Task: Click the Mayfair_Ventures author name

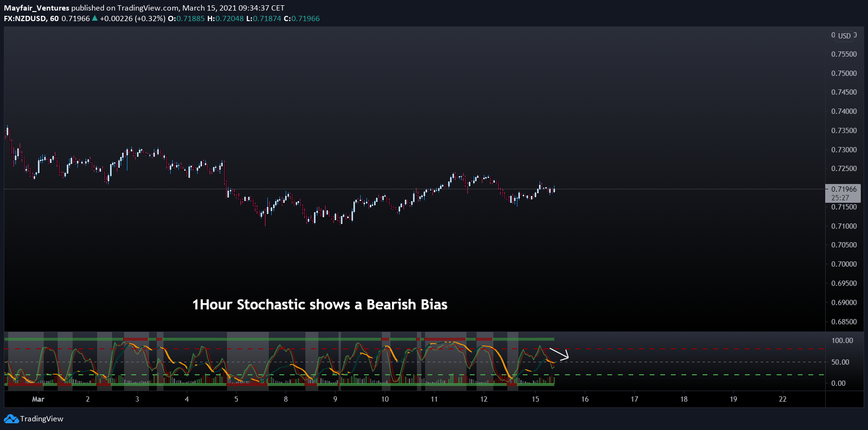Action: tap(37, 8)
